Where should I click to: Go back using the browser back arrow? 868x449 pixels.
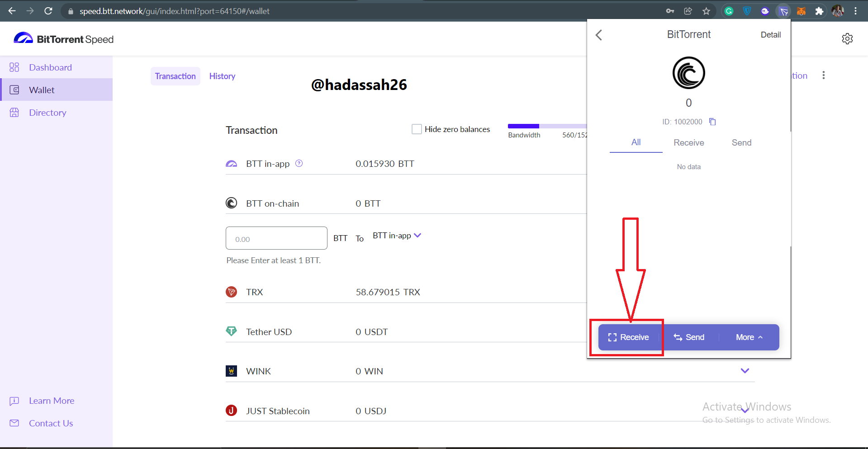pyautogui.click(x=12, y=11)
